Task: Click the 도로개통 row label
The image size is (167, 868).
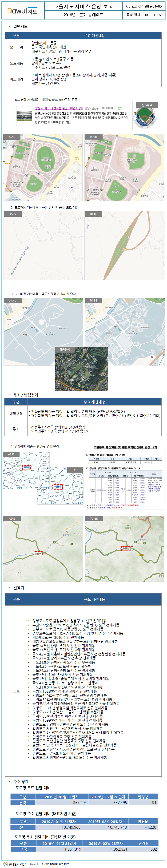Action: 16,63
